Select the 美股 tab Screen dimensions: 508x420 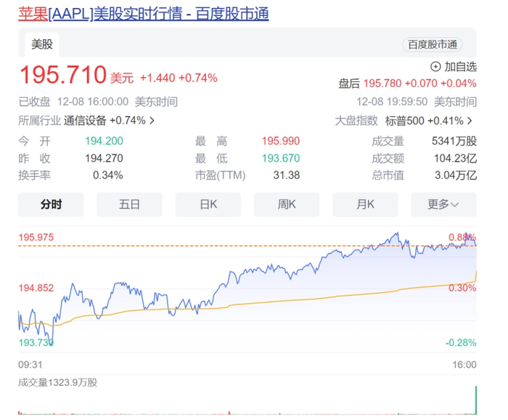coord(41,44)
